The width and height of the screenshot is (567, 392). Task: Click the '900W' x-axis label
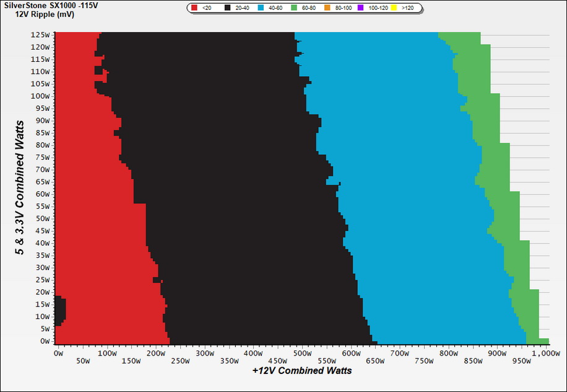pos(498,354)
